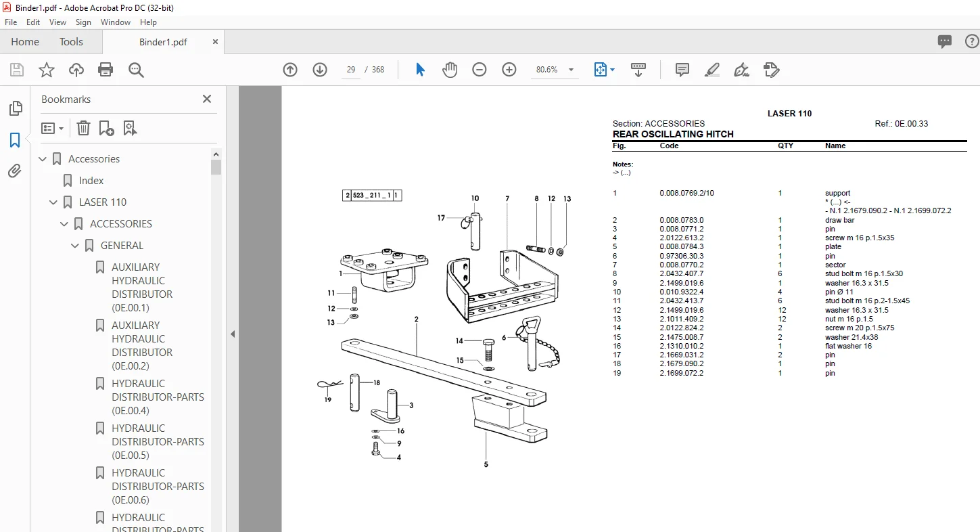Screen dimensions: 980x532
Task: Select the GENERAL bookmark label
Action: [122, 246]
